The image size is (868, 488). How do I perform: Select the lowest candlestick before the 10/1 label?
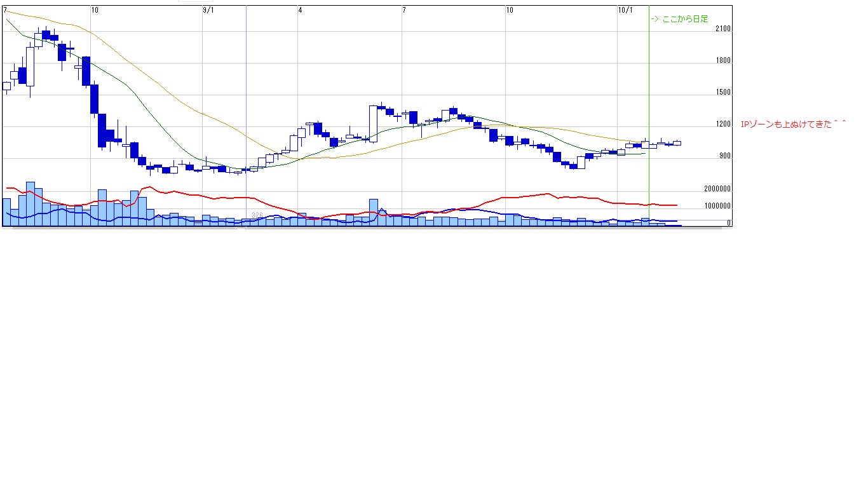[x=573, y=166]
